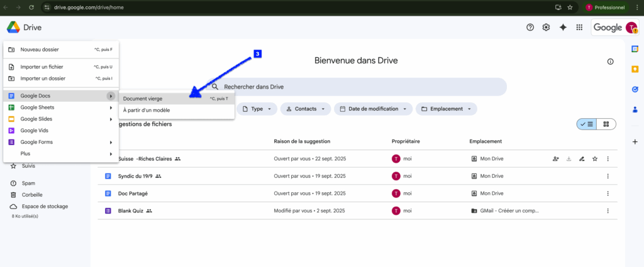Viewport: 644px width, 267px height.
Task: Open the Emplacement filter dropdown
Action: pos(446,109)
